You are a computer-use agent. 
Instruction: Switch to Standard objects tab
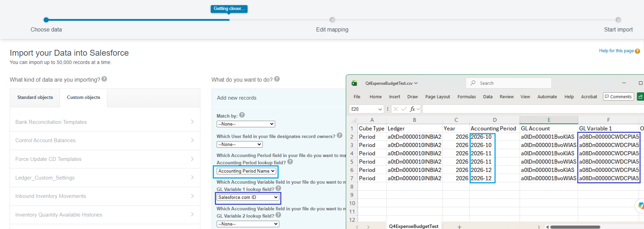pyautogui.click(x=35, y=98)
